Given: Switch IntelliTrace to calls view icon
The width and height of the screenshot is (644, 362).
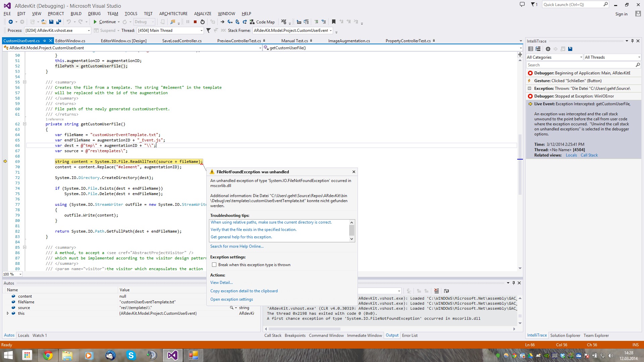Looking at the screenshot, I should click(x=538, y=49).
